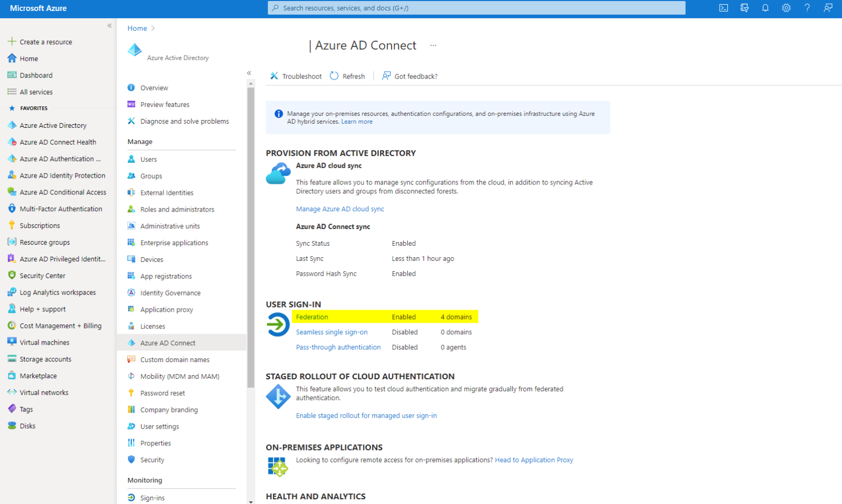Open Log Analytics workspaces in sidebar
The width and height of the screenshot is (842, 504).
click(58, 292)
